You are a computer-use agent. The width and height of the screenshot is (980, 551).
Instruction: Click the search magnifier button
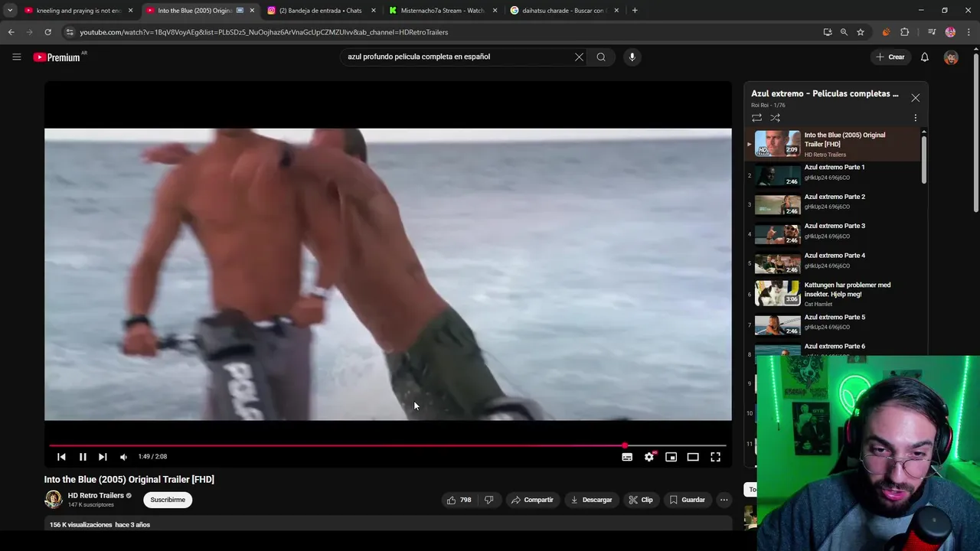tap(601, 57)
